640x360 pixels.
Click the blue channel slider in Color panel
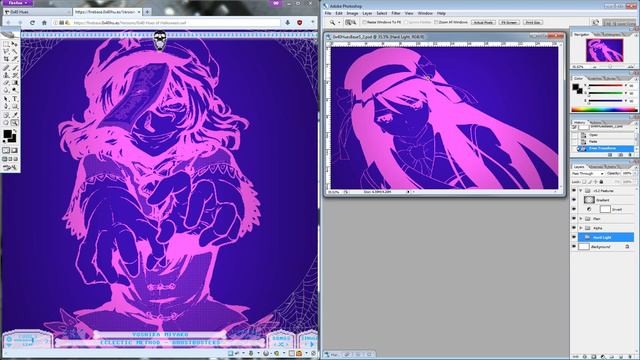[606, 100]
